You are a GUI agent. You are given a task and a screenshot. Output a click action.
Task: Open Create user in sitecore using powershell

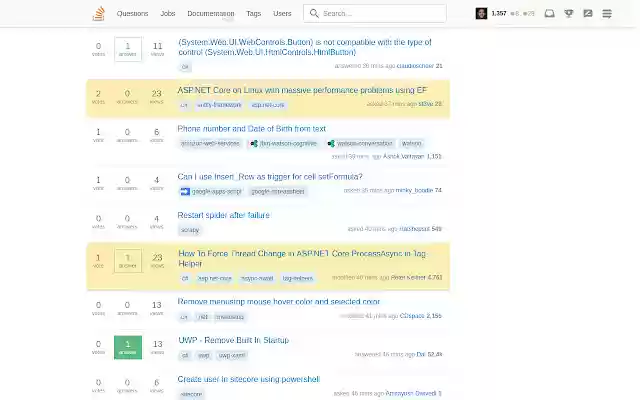pos(249,379)
